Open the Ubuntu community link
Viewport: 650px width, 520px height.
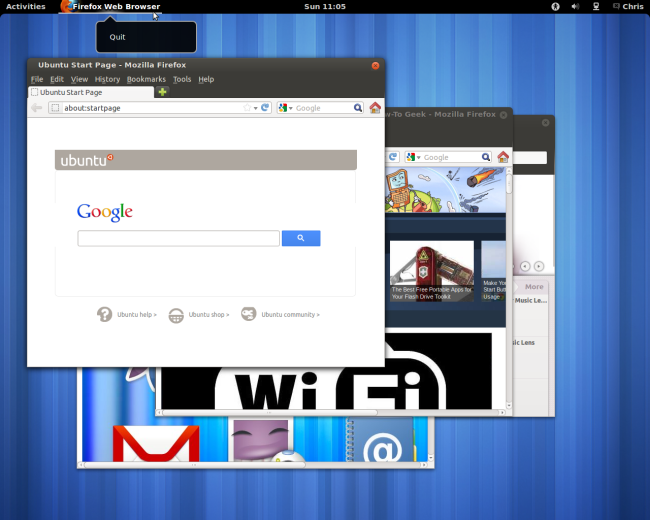(x=290, y=315)
